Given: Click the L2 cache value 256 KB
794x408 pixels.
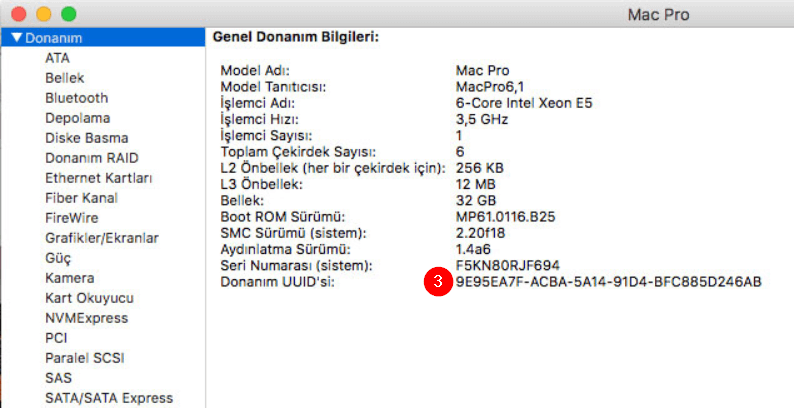Looking at the screenshot, I should pos(480,168).
